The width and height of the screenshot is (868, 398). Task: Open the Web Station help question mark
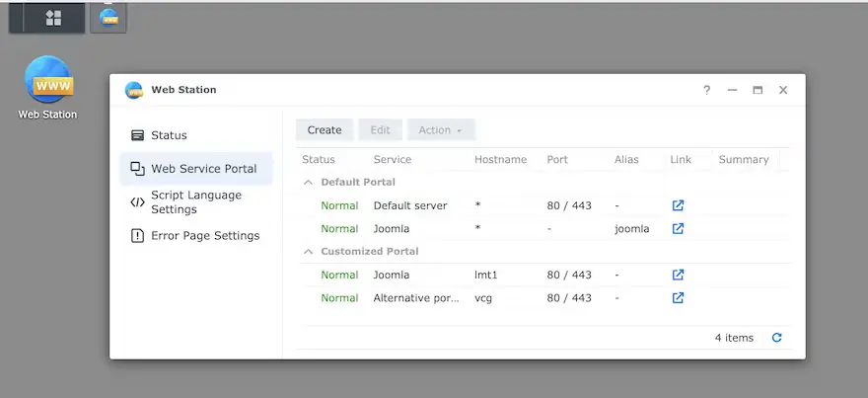pos(706,90)
